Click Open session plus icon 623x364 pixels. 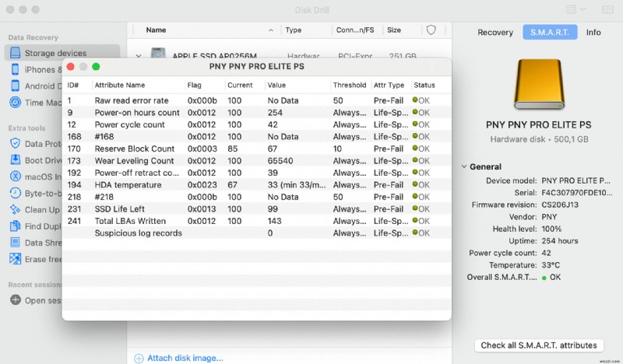pos(15,299)
